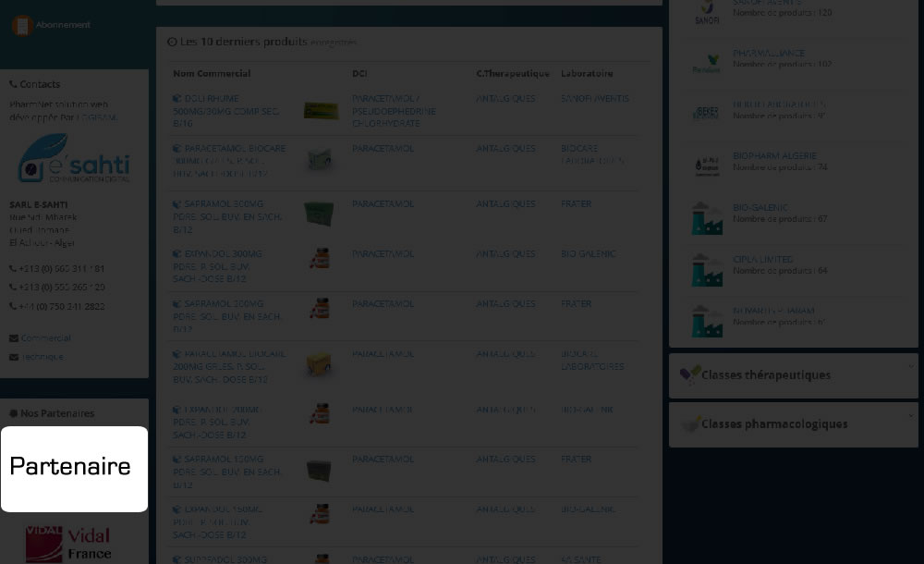Click the Pharmalliance laboratory logo
The height and width of the screenshot is (564, 924).
707,63
